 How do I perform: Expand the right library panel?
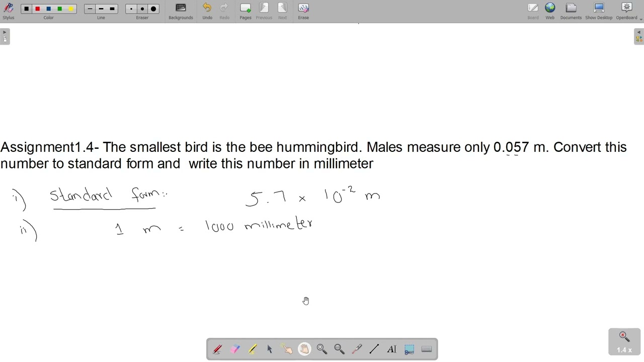(x=639, y=36)
